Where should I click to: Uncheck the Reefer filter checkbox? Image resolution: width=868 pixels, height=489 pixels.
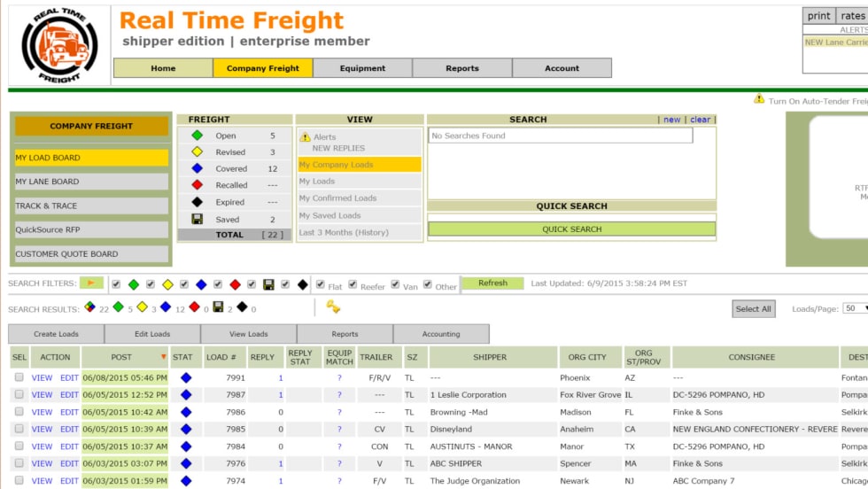[353, 284]
